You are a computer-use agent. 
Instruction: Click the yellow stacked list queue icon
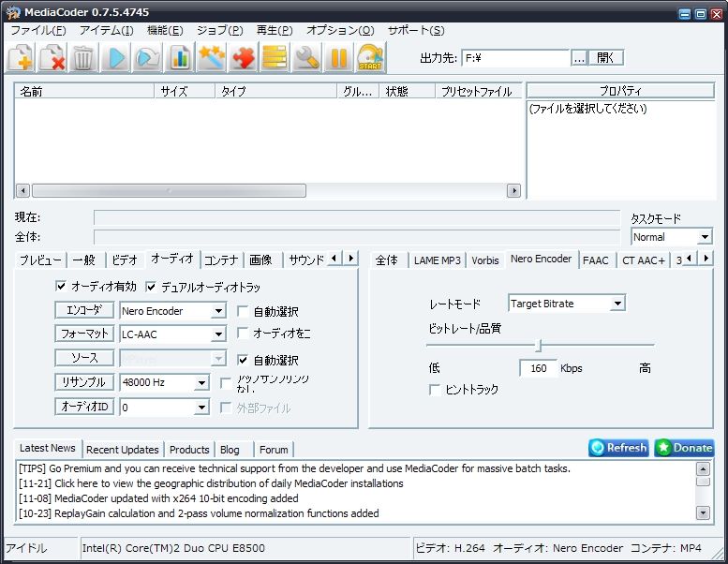point(275,57)
